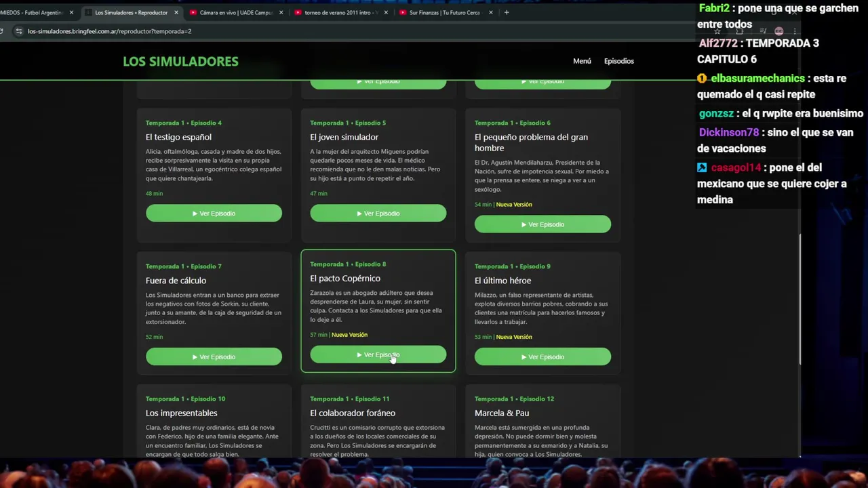Switch to the Cámara en vivo UADE tab

pos(236,12)
